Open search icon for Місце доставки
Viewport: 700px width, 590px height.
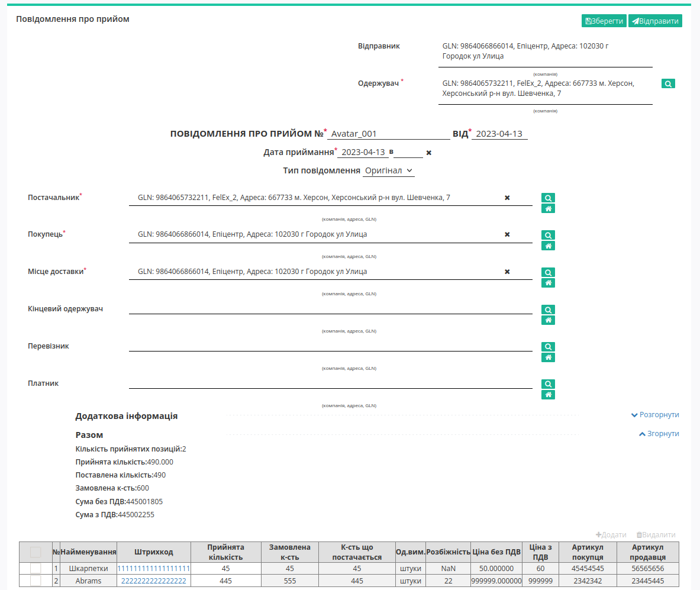548,272
